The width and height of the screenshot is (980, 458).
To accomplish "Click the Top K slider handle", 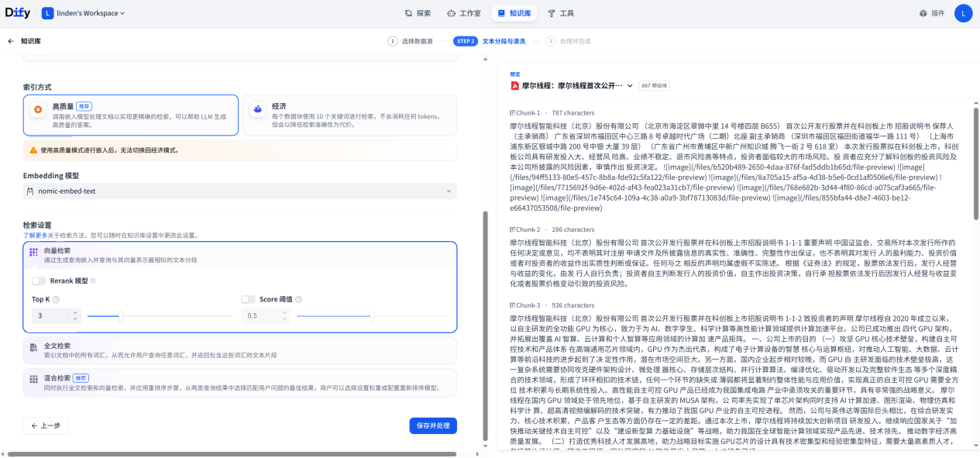I will click(120, 315).
